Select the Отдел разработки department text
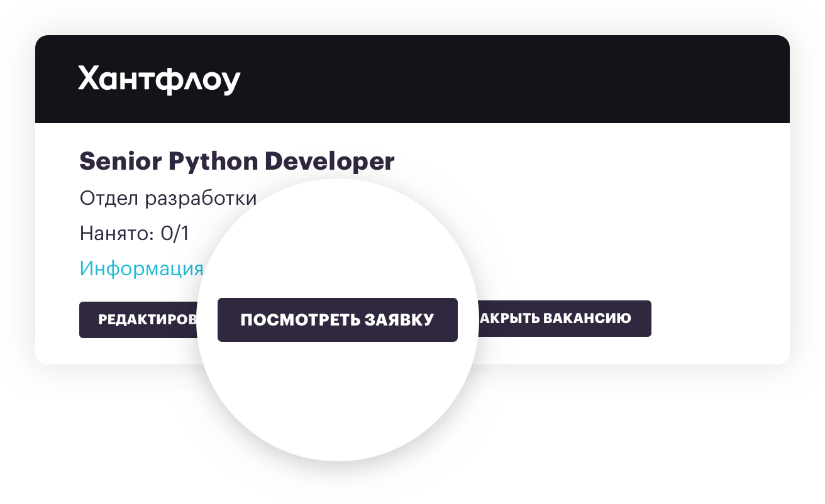 click(x=168, y=198)
